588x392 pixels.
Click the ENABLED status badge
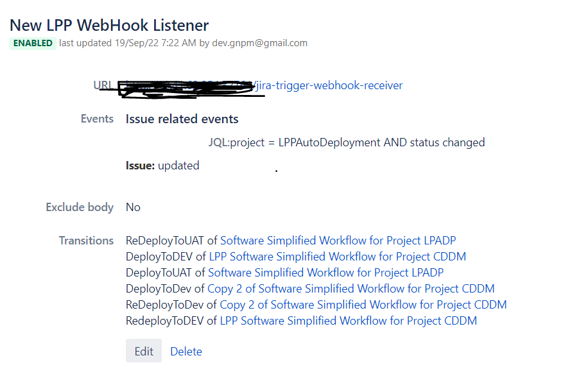pos(32,43)
